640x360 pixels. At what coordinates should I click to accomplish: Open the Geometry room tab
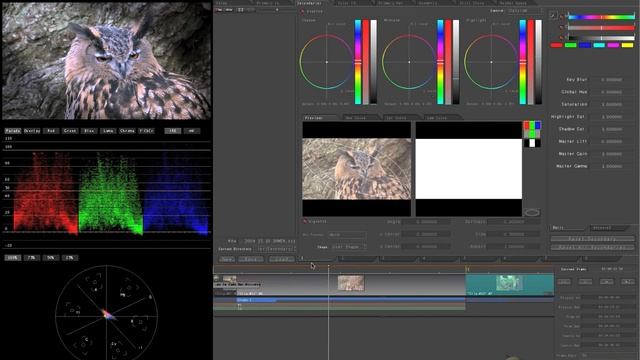(428, 3)
